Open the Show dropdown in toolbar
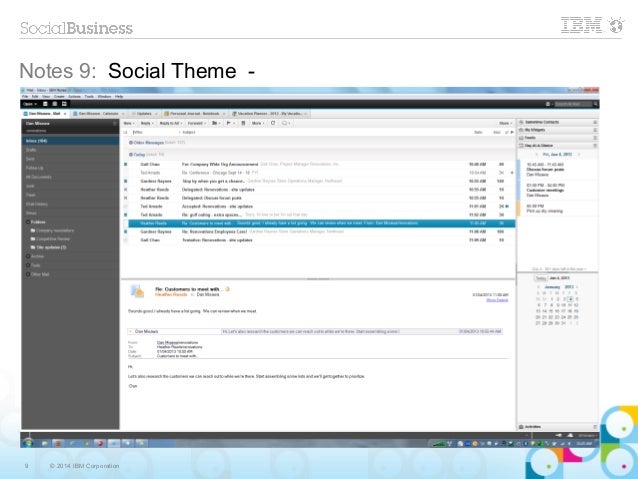This screenshot has width=638, height=479. coord(506,123)
